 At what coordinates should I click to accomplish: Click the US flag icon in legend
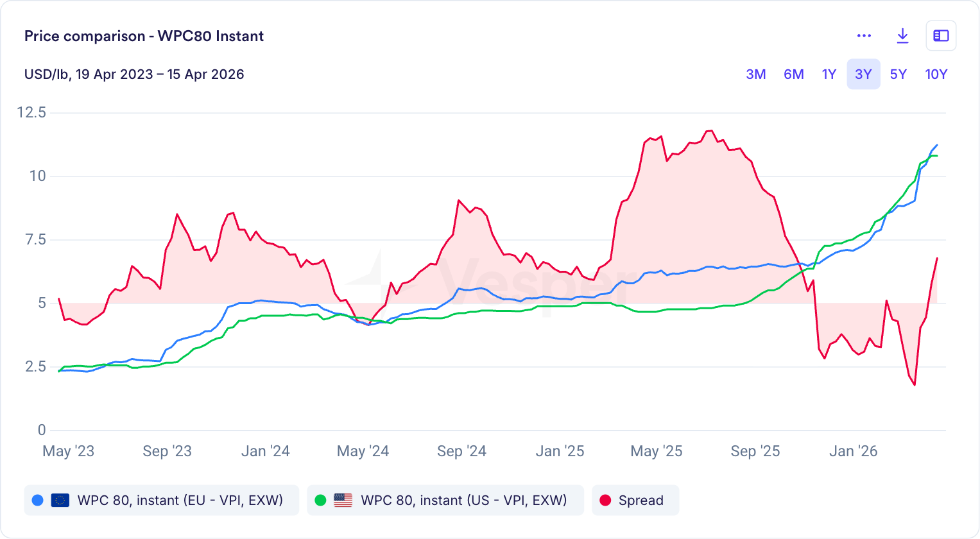coord(343,501)
